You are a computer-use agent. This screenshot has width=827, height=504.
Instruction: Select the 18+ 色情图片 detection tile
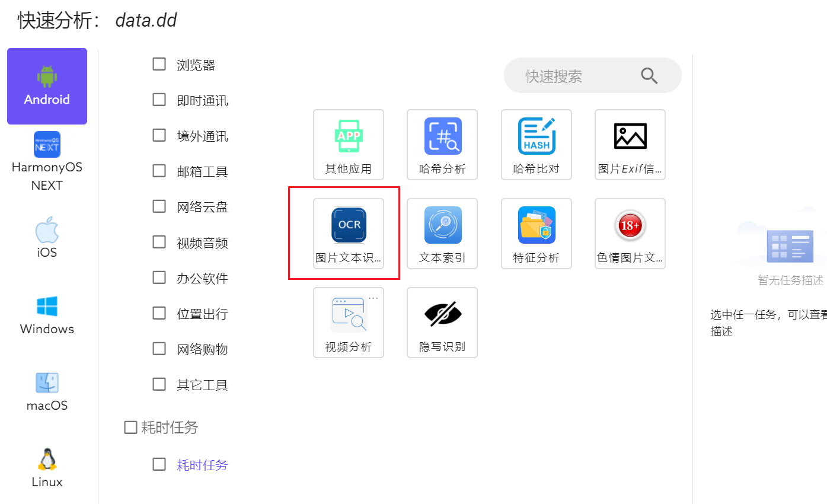coord(630,234)
